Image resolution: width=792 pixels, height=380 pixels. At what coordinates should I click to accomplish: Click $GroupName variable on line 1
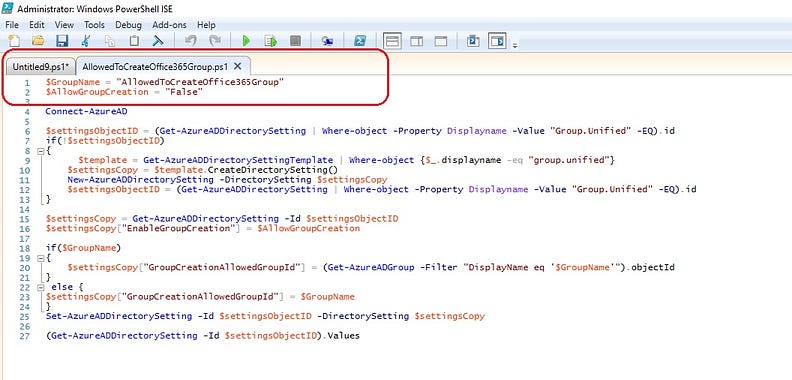(x=73, y=82)
